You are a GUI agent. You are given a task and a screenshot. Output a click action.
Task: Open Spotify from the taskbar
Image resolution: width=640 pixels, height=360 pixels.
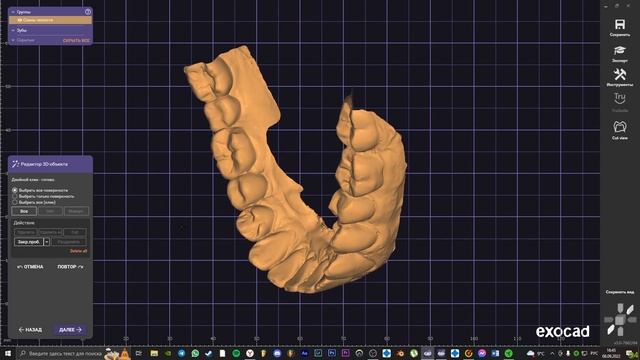[x=236, y=353]
